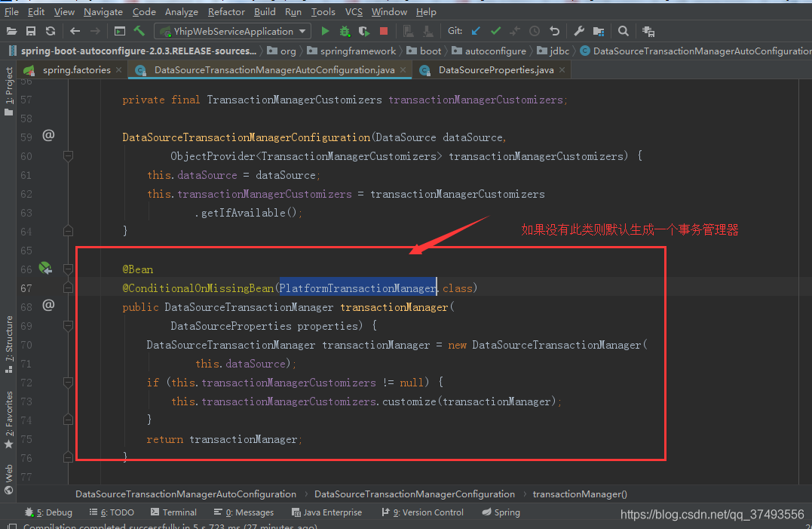Open the Spring tool window
The height and width of the screenshot is (529, 812).
pyautogui.click(x=501, y=512)
